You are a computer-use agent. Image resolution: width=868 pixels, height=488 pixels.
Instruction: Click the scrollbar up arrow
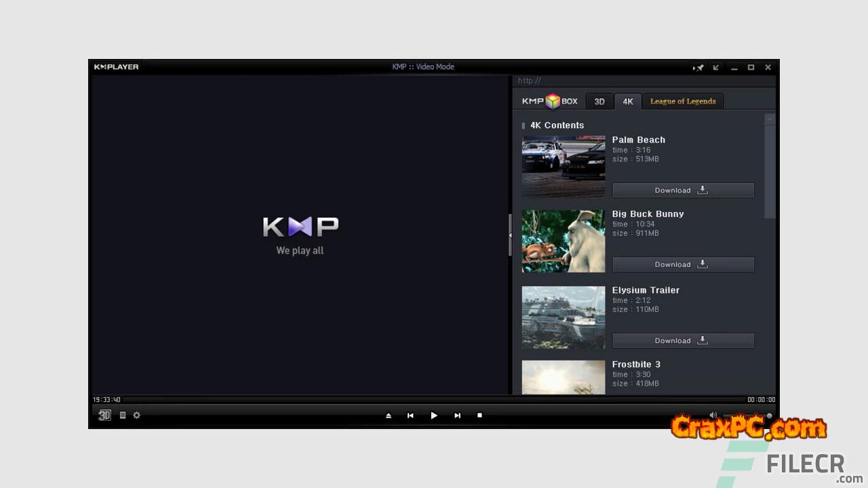(x=770, y=119)
